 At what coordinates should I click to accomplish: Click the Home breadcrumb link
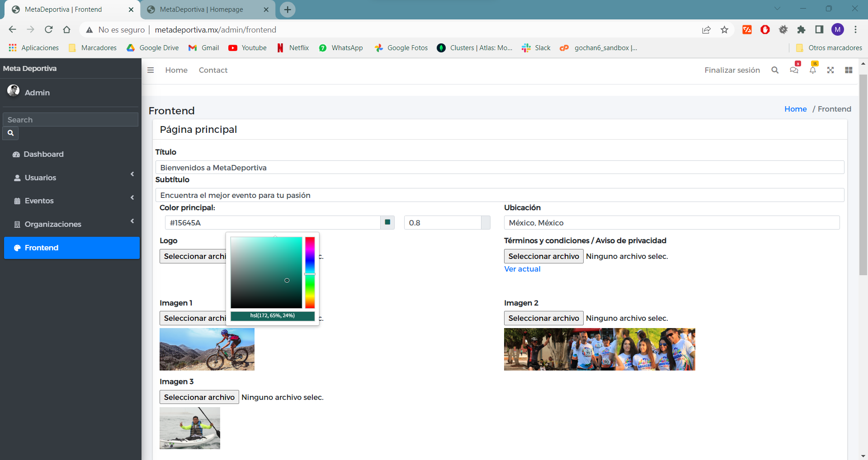coord(796,109)
